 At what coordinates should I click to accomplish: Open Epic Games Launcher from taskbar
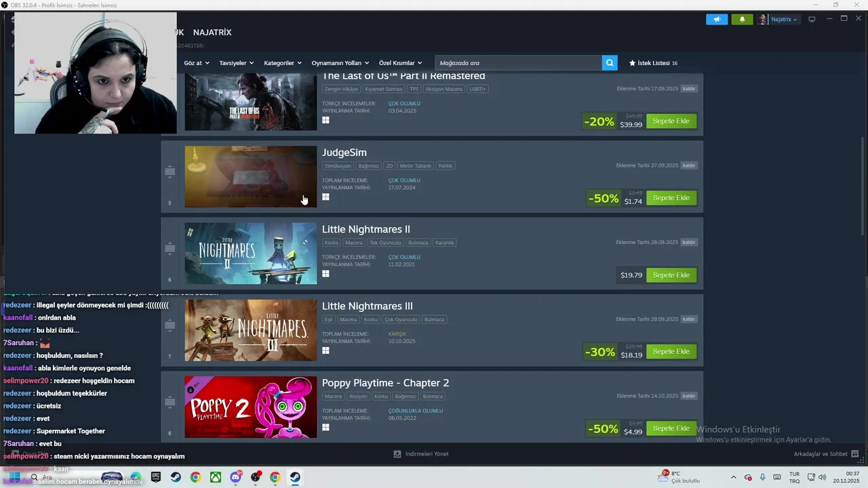click(156, 477)
